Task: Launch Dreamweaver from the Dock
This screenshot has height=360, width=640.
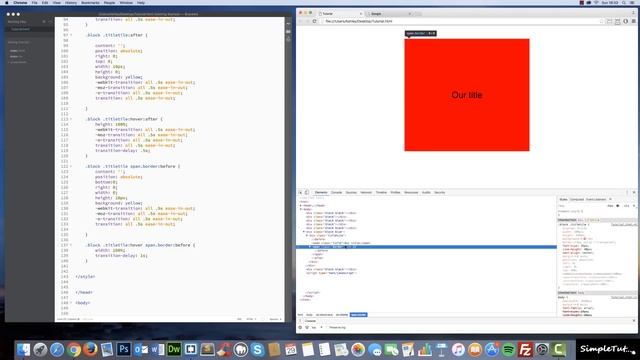Action: (174, 349)
